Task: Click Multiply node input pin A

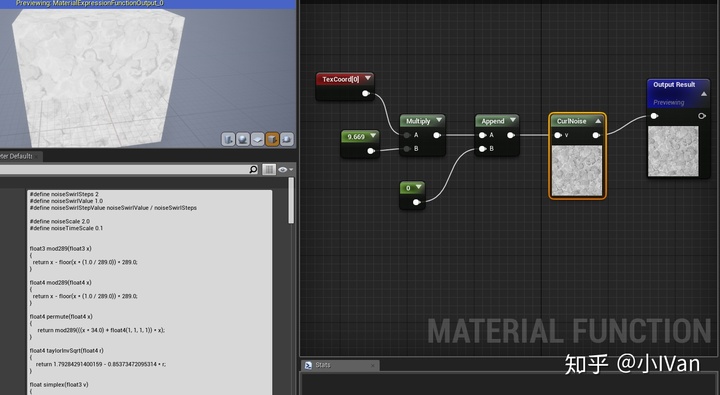Action: pyautogui.click(x=407, y=135)
